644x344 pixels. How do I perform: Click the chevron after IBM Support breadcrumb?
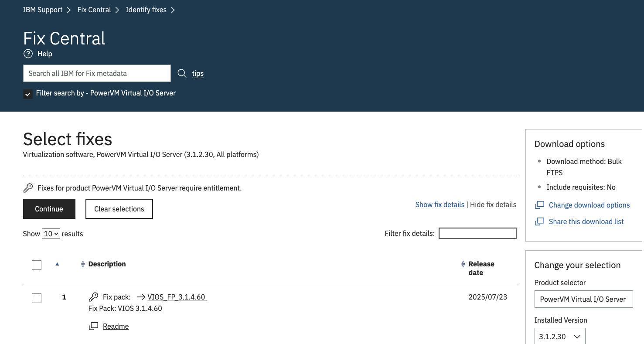tap(69, 10)
